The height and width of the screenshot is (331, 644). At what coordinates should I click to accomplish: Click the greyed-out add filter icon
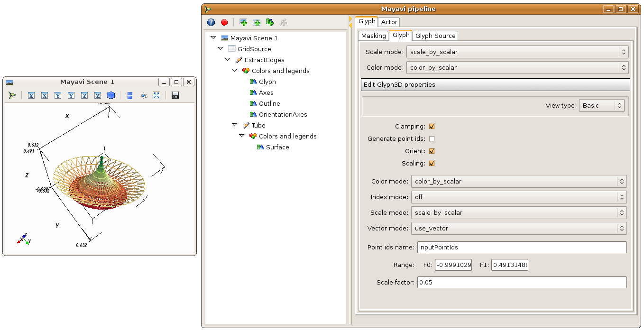point(283,22)
